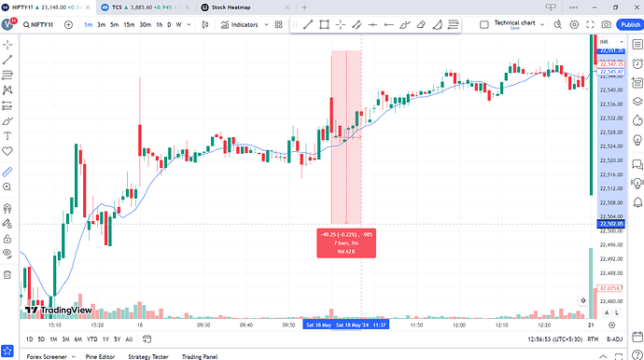Toggle the Lock all drawings tool

[x=7, y=239]
